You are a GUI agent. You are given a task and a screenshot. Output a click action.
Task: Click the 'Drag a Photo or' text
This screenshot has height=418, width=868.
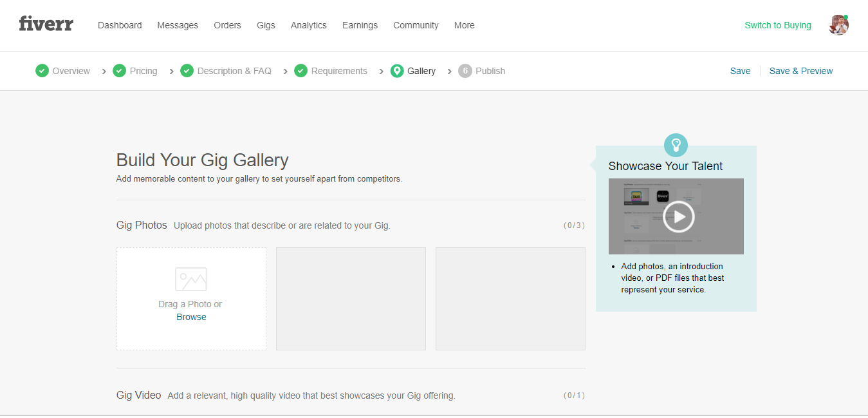point(190,304)
